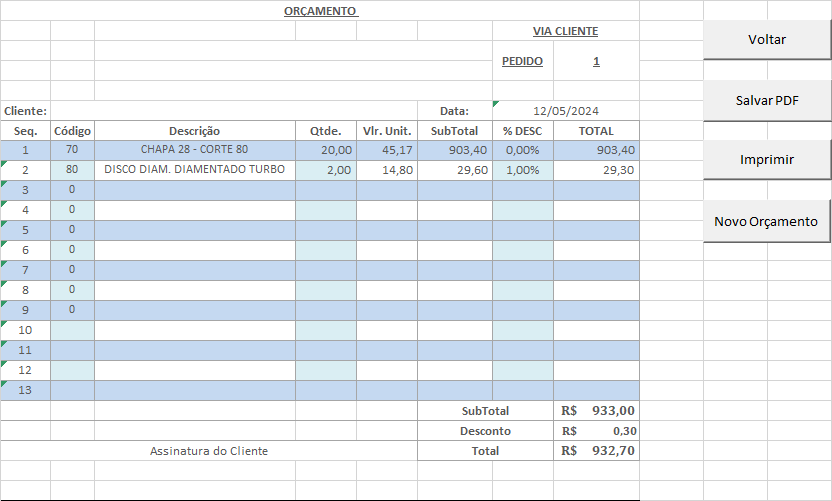Select the Código cell in row 7
This screenshot has width=832, height=501.
point(72,270)
